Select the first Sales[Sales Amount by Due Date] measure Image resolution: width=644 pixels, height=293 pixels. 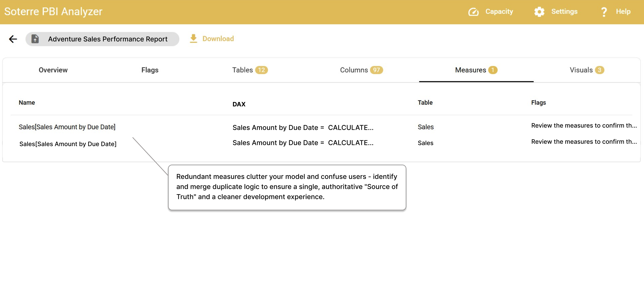(67, 127)
